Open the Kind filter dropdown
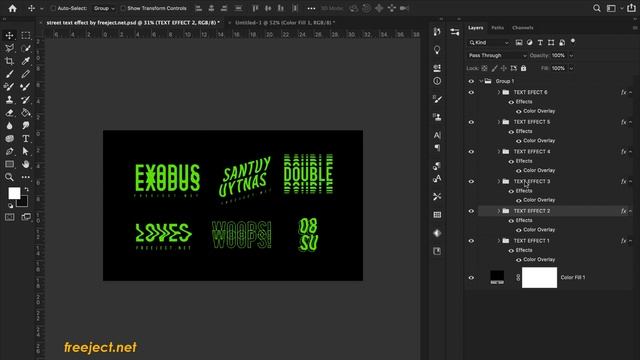 [489, 42]
